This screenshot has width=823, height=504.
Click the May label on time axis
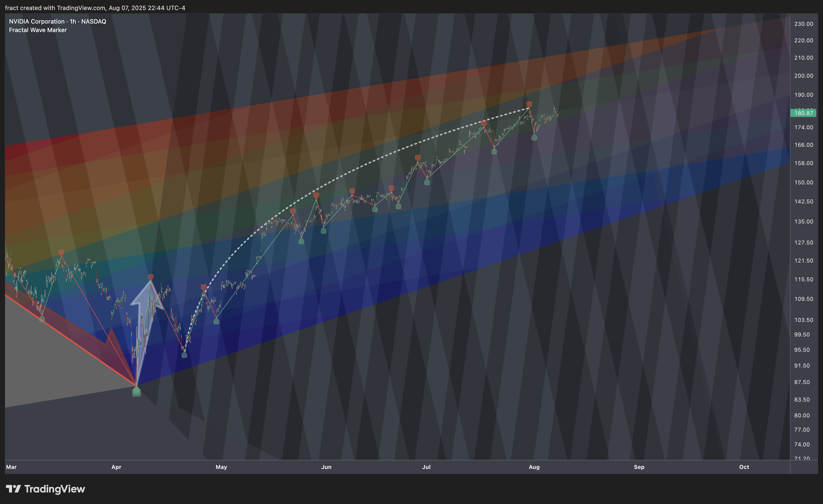221,467
